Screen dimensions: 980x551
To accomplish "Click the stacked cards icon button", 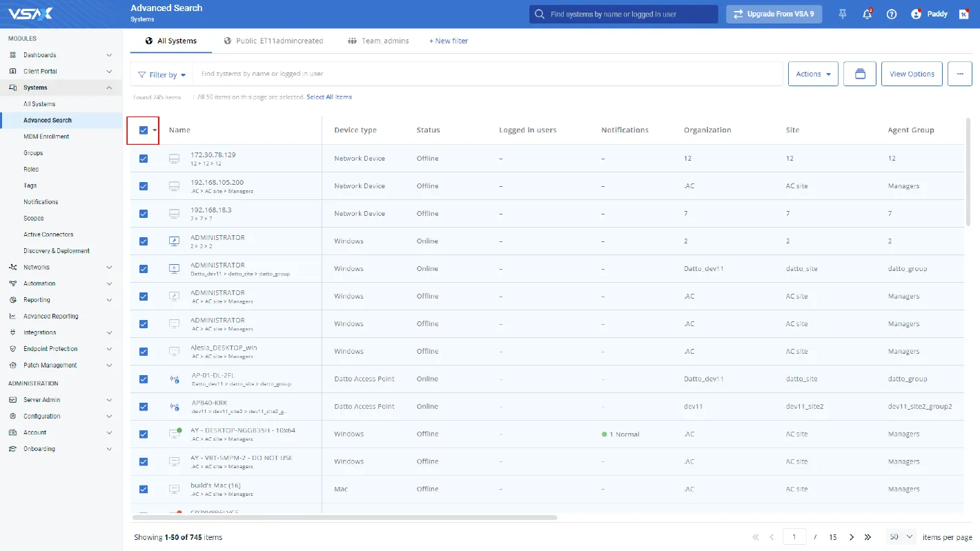I will click(860, 74).
